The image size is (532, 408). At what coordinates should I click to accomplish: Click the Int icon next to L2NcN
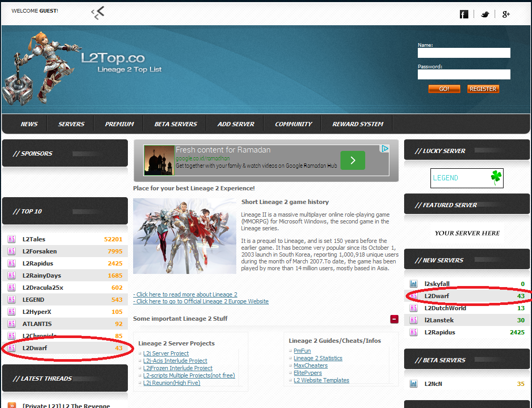414,384
